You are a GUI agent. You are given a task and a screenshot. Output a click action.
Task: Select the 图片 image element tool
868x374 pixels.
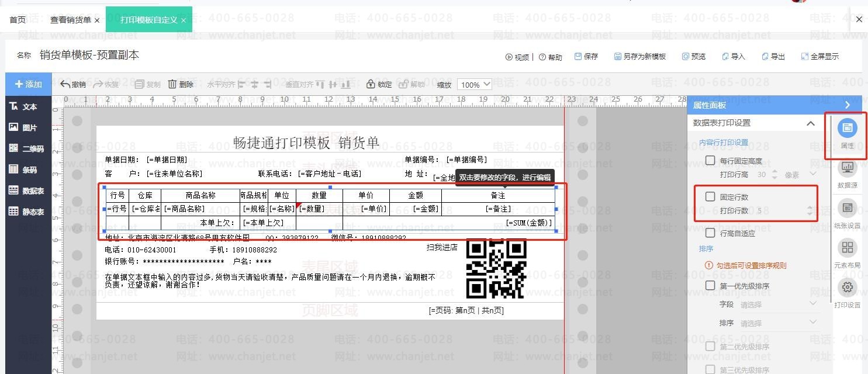23,127
